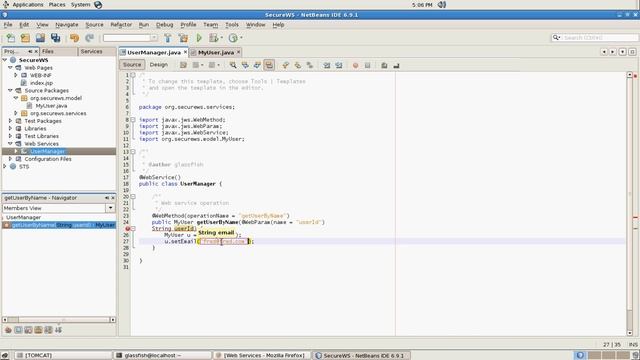
Task: Select MyUser.java in project tree
Action: (51, 106)
